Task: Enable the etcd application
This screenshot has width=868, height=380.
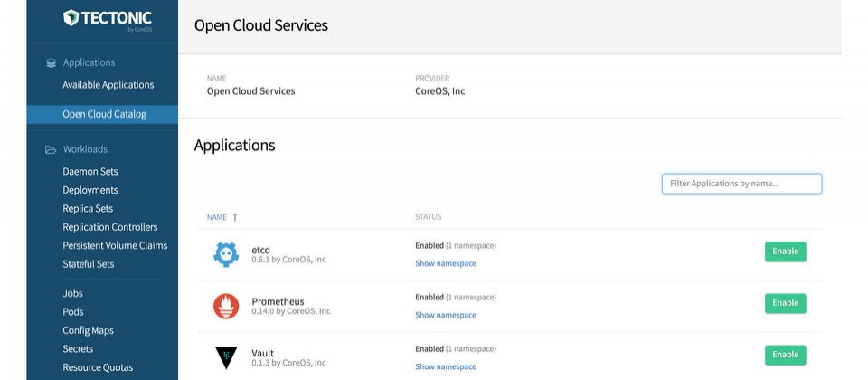Action: click(x=785, y=252)
